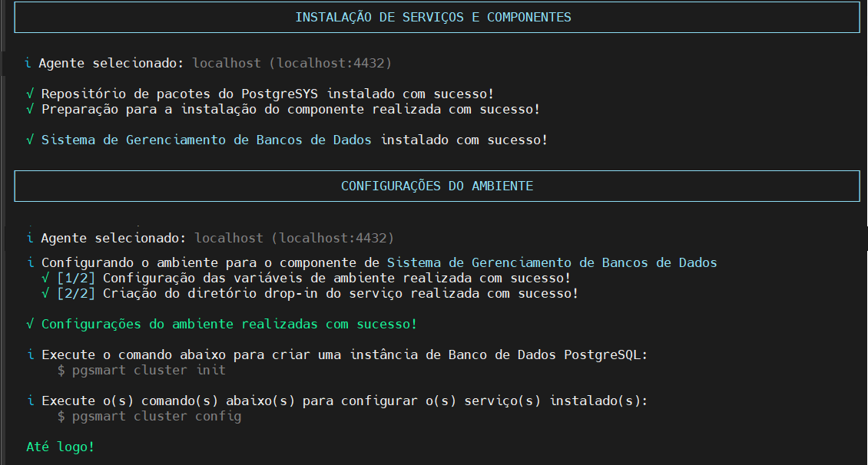Click the green 'Até logo!' text
Image resolution: width=868 pixels, height=465 pixels.
(x=61, y=447)
